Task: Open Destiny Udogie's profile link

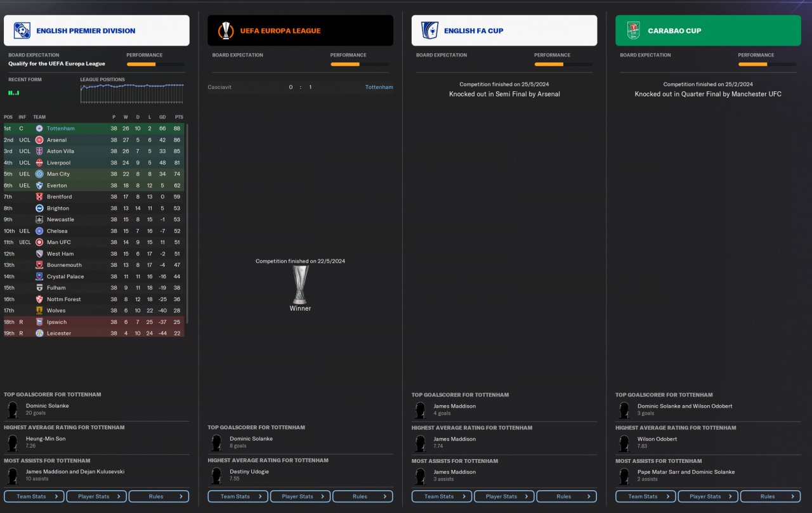Action: 249,472
